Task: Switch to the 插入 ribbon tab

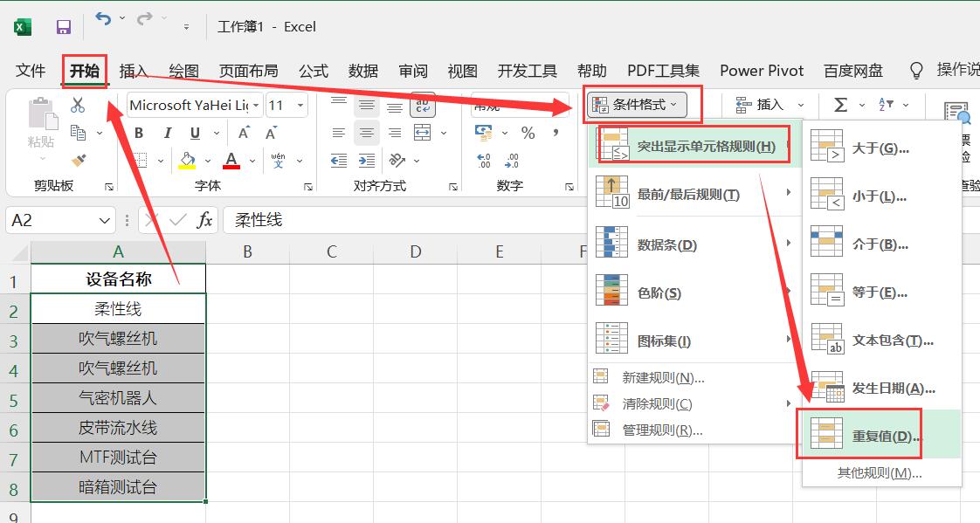Action: coord(133,71)
